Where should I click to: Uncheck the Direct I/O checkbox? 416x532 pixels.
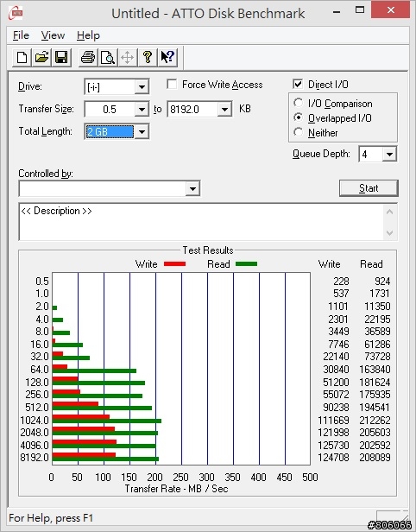(298, 84)
